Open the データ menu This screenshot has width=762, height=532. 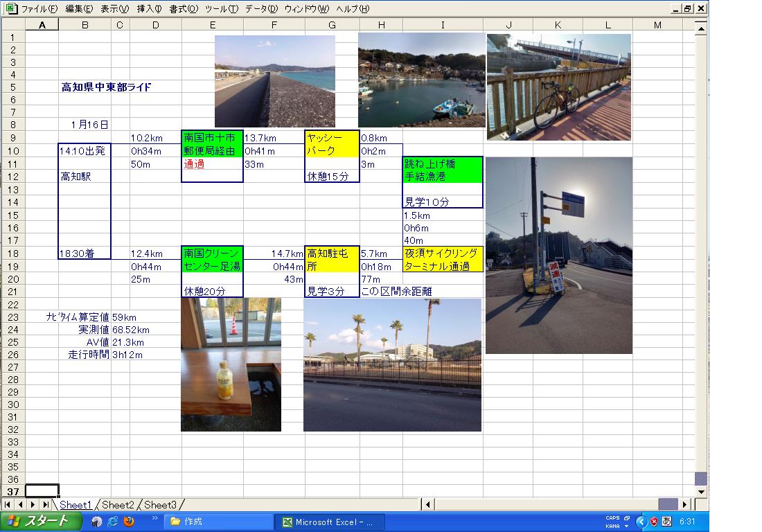tap(261, 9)
